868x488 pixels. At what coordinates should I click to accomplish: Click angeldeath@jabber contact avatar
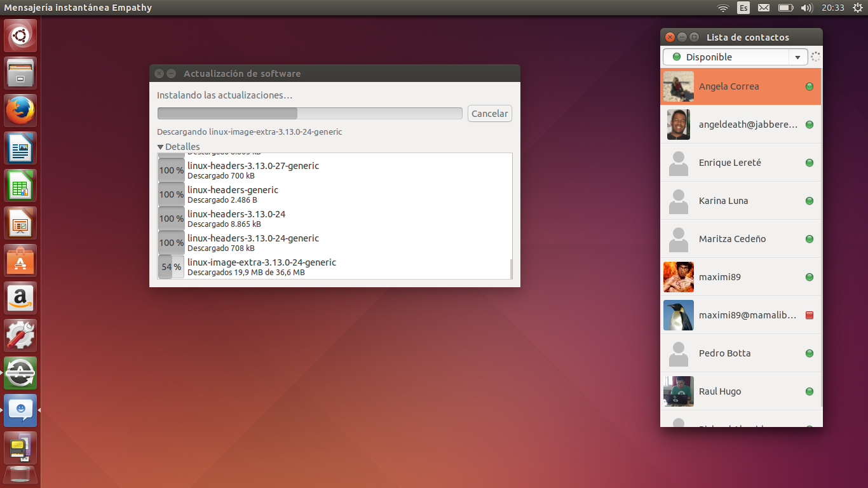point(679,125)
